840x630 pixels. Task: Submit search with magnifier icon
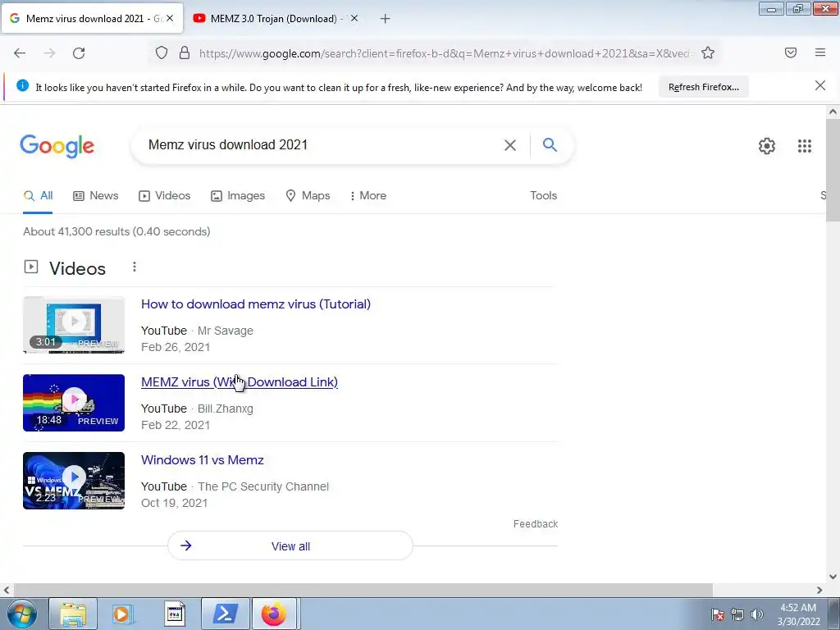click(x=550, y=144)
